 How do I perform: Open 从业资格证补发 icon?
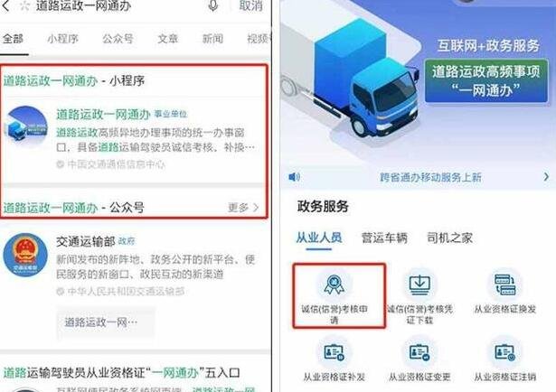pyautogui.click(x=334, y=352)
